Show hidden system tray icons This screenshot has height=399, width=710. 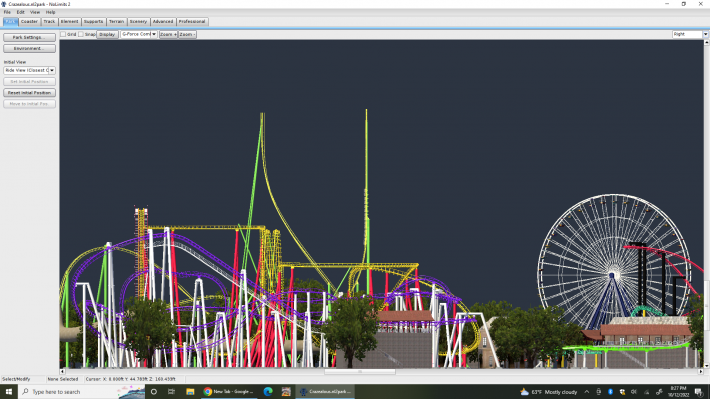click(x=587, y=392)
